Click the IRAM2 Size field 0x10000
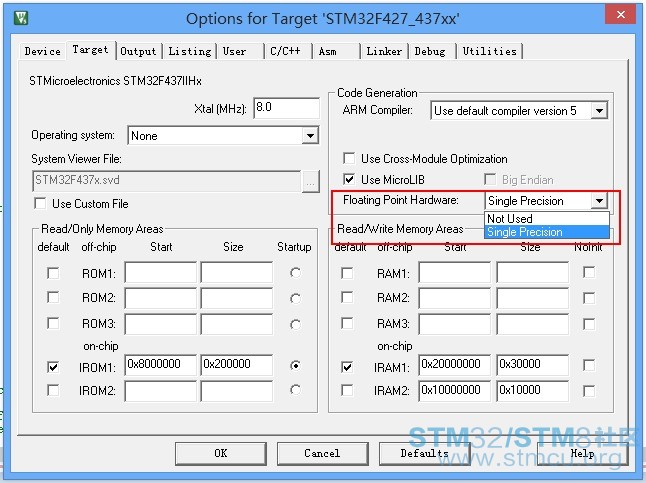 532,391
